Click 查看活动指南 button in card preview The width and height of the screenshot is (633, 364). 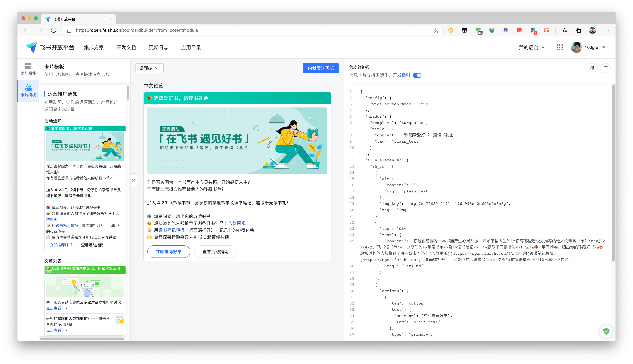tap(215, 251)
